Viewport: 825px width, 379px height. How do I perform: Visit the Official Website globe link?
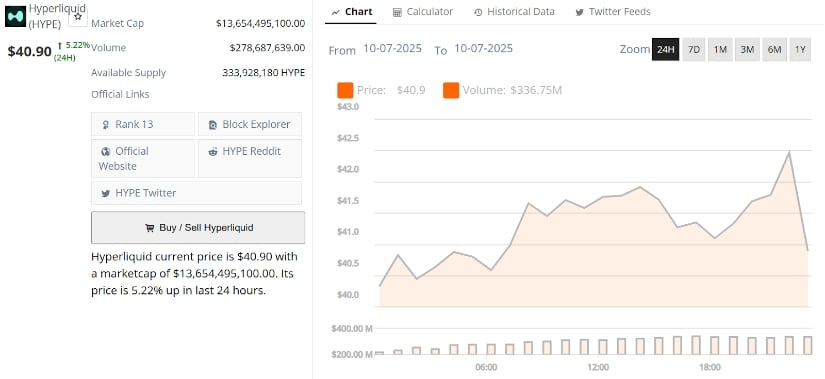[x=143, y=158]
